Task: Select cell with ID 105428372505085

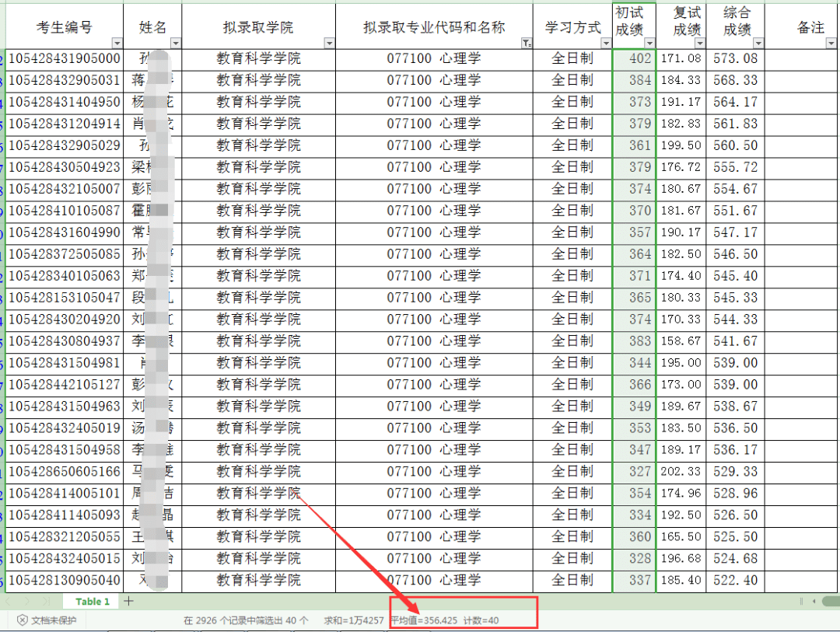Action: 65,254
